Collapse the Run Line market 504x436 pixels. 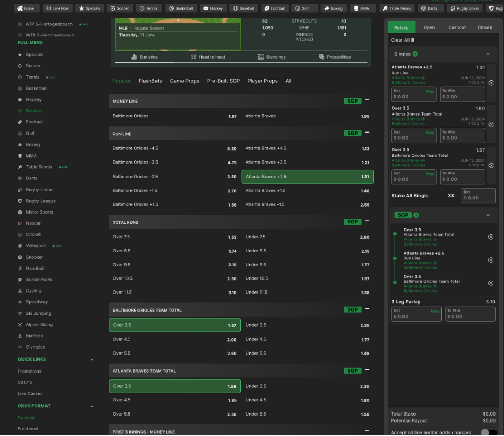(367, 133)
